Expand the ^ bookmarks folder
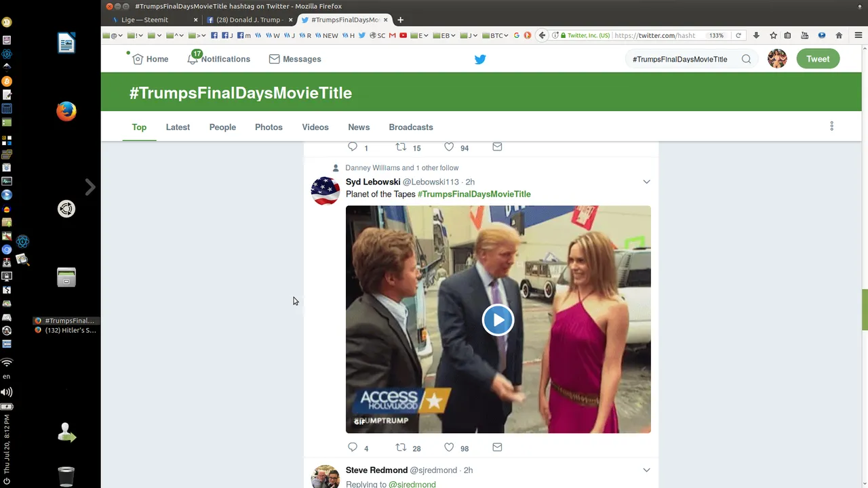Viewport: 868px width, 488px height. click(175, 35)
